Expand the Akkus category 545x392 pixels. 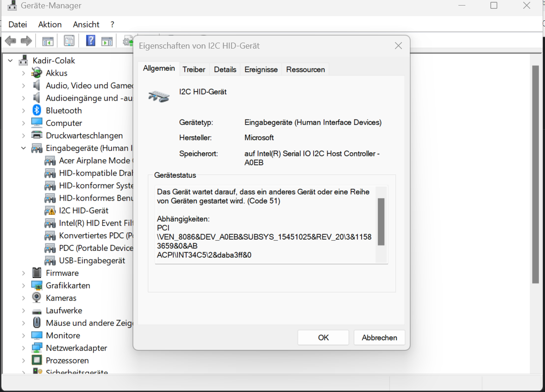pyautogui.click(x=24, y=73)
